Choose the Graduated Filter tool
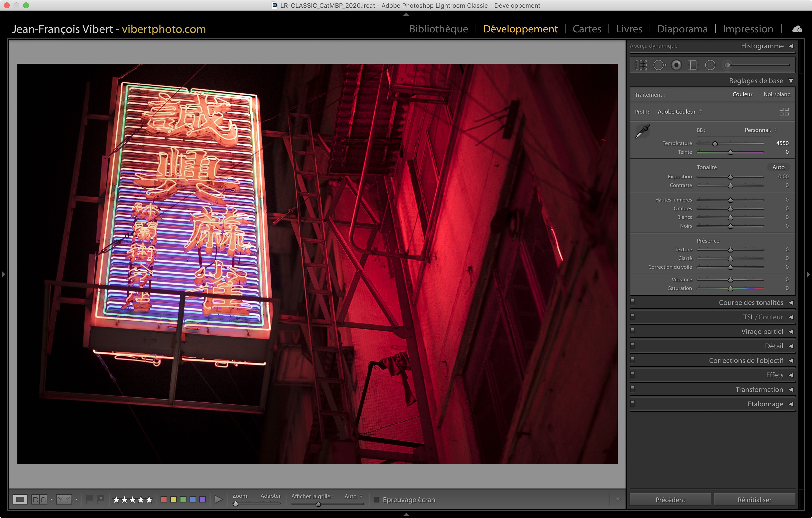The width and height of the screenshot is (812, 518). (x=693, y=65)
